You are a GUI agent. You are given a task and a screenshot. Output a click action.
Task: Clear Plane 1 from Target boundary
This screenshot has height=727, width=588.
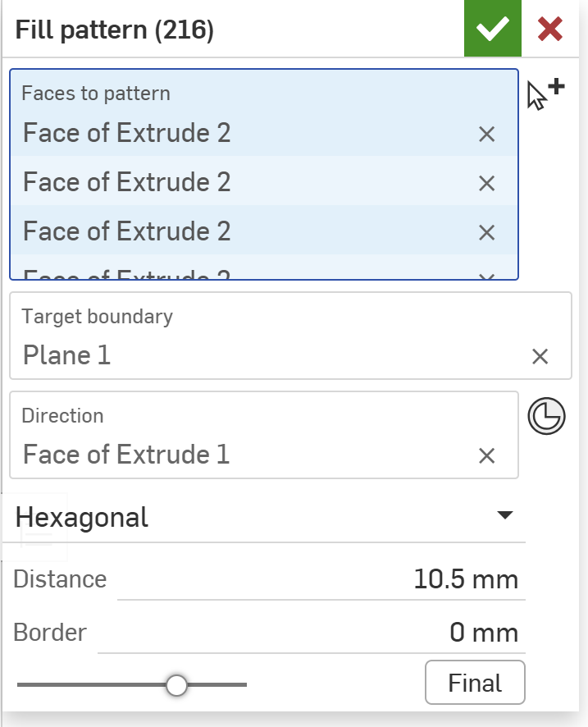[x=540, y=356]
